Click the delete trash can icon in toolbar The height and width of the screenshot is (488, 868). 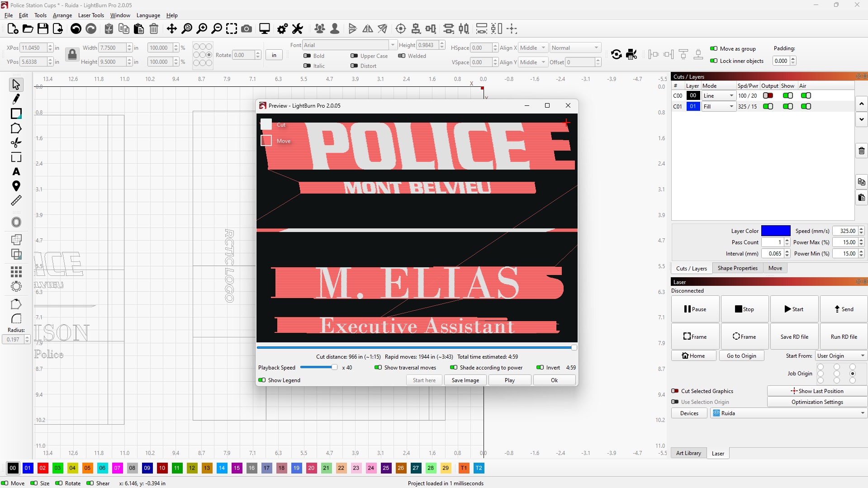154,29
